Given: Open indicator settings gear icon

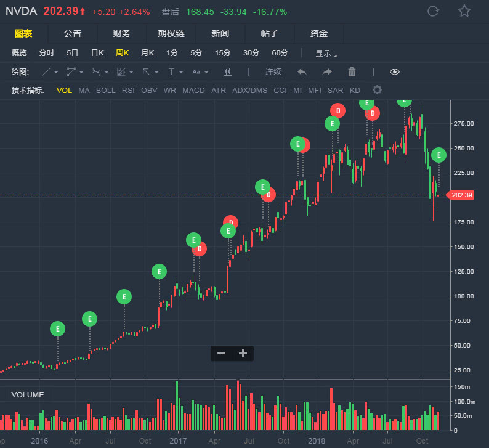Looking at the screenshot, I should [x=377, y=90].
